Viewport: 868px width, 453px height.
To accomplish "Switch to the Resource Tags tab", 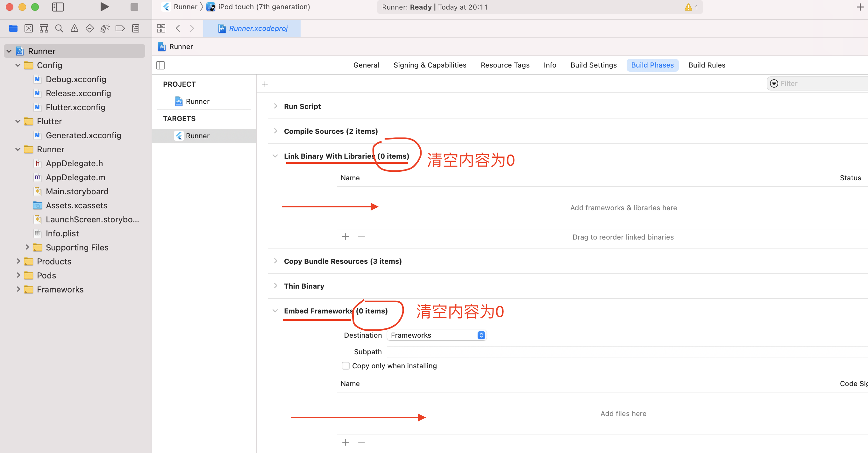I will click(505, 65).
